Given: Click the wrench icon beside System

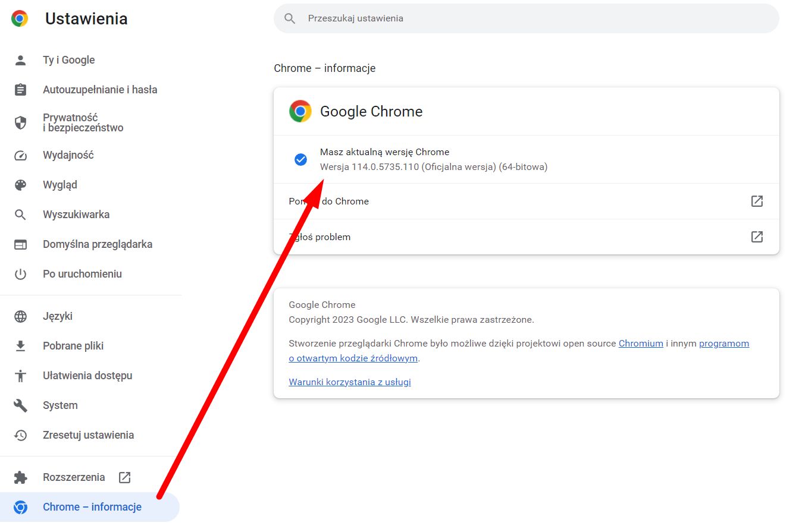Looking at the screenshot, I should click(x=20, y=405).
